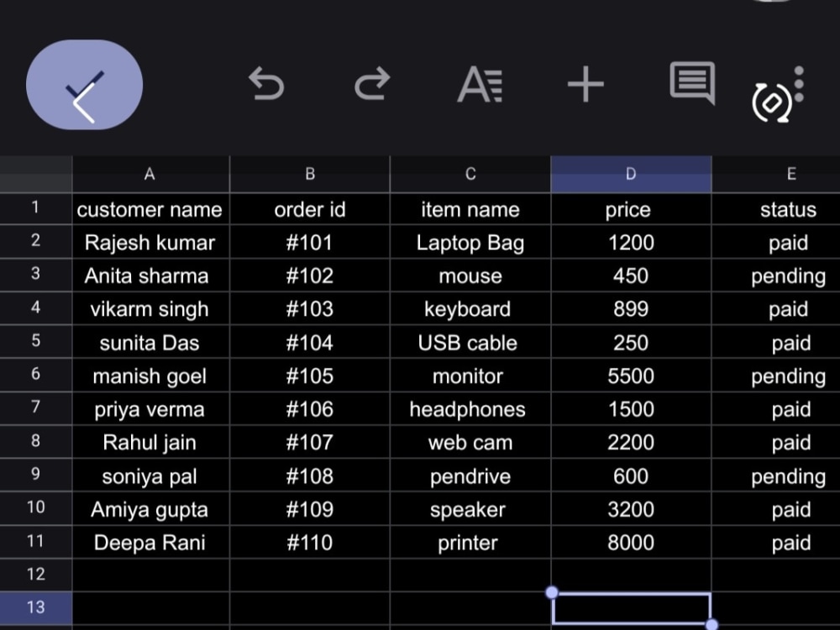Select the 'soniya pal' cell

150,476
